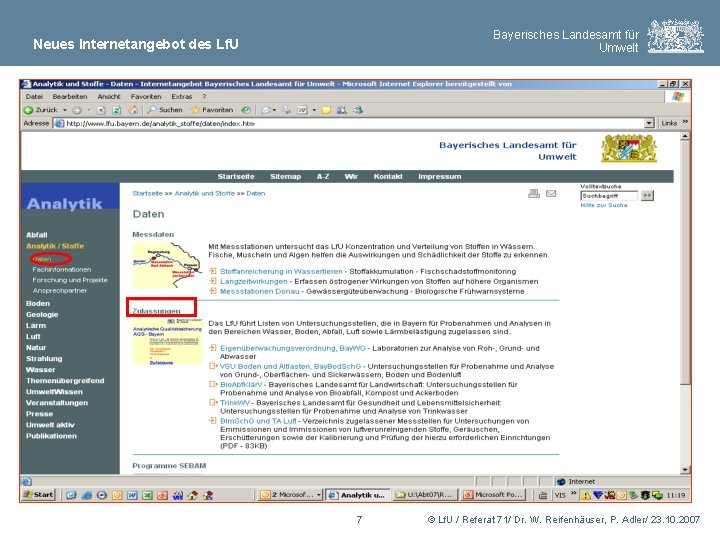The height and width of the screenshot is (540, 720).
Task: Click the toolbar printer icon
Action: pyautogui.click(x=286, y=110)
